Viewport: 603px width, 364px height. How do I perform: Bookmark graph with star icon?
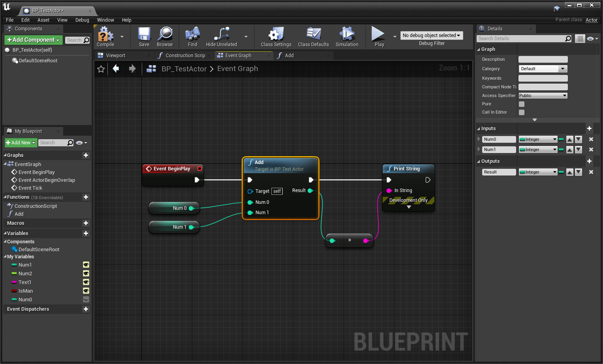(x=101, y=69)
